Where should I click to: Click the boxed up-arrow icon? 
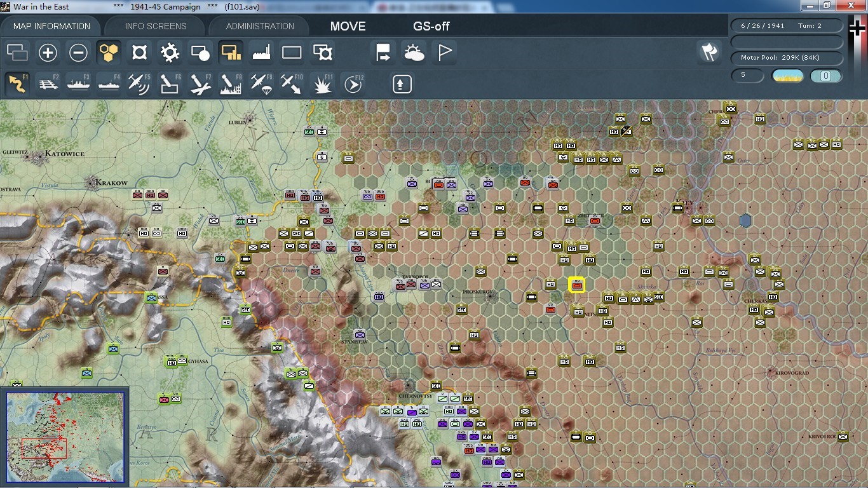402,84
